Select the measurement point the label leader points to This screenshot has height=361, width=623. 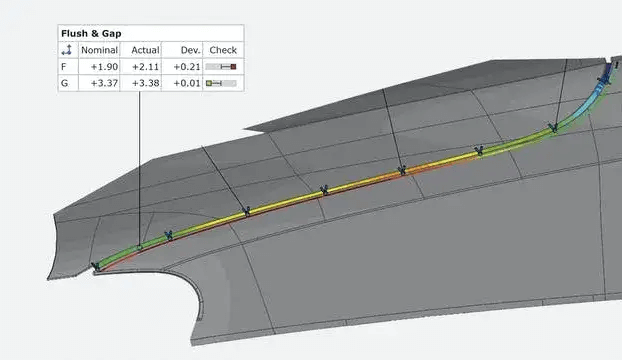[139, 247]
